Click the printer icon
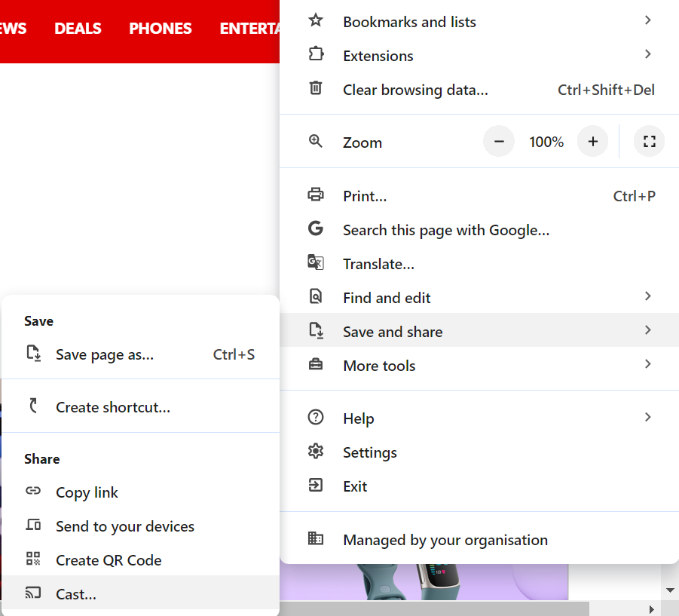679x616 pixels. point(316,195)
